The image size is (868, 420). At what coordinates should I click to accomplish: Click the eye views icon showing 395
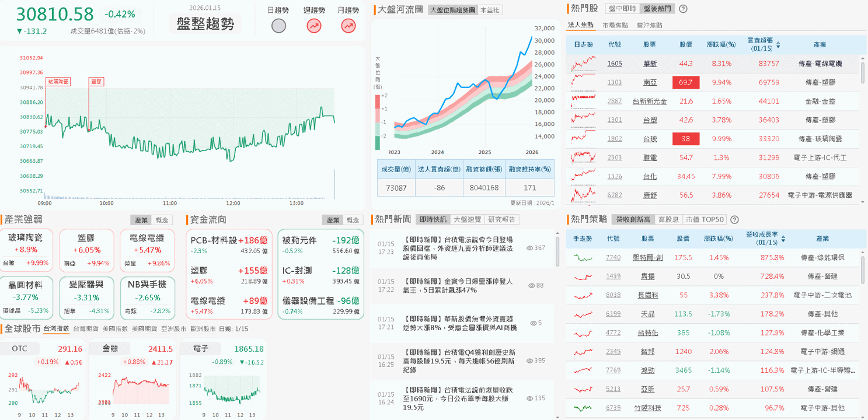[530, 360]
